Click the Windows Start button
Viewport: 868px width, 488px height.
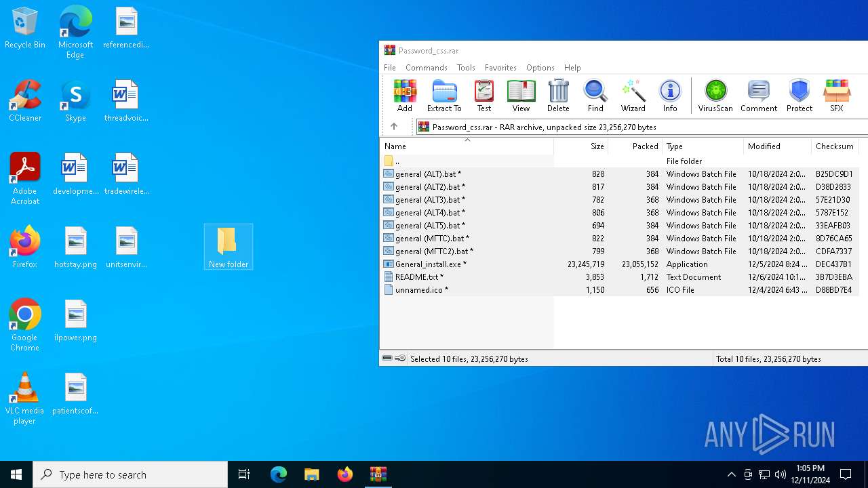coord(16,474)
